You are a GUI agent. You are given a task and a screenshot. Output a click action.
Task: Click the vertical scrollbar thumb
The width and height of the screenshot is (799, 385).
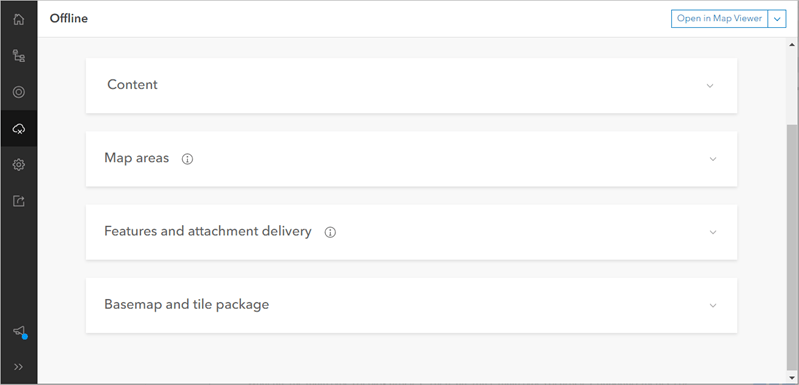[x=792, y=244]
